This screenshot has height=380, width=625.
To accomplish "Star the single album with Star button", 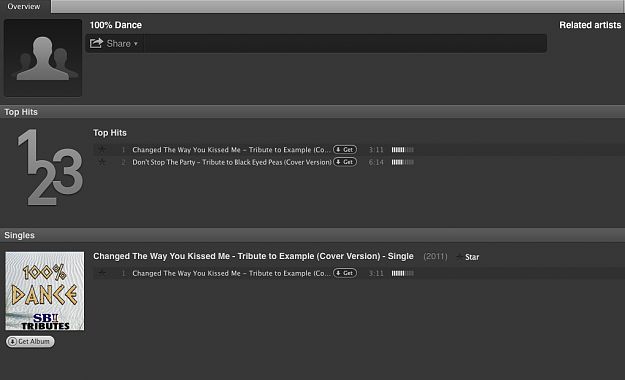I will click(468, 257).
